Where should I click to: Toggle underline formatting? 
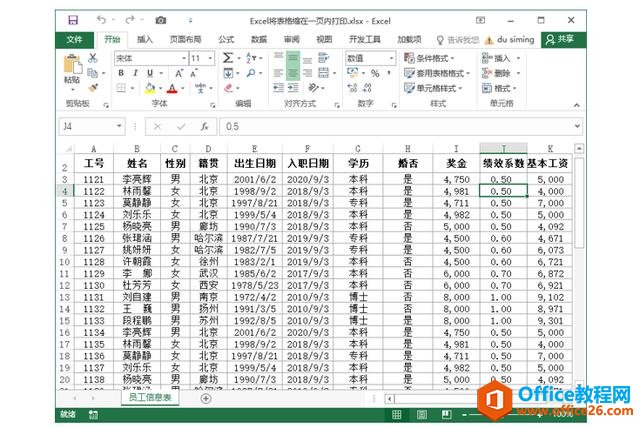coord(150,73)
